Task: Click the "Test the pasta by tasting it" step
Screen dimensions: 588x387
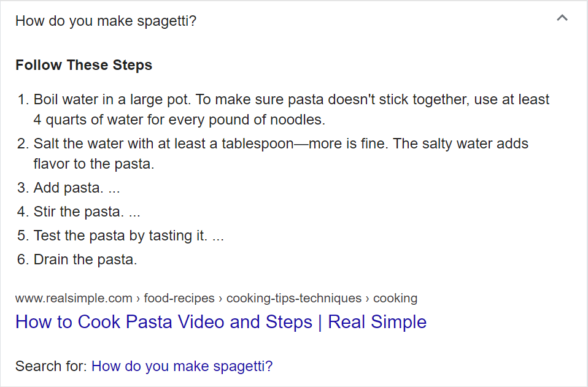Action: [120, 236]
